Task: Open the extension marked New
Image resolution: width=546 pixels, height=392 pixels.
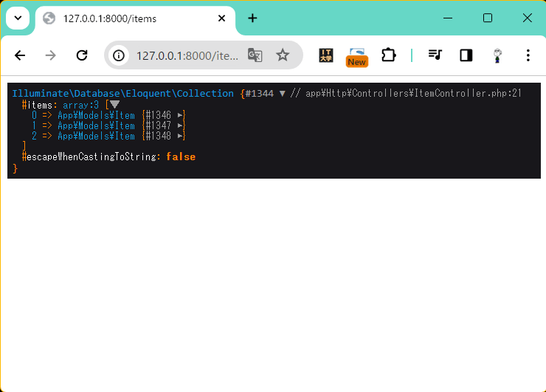Action: click(357, 57)
